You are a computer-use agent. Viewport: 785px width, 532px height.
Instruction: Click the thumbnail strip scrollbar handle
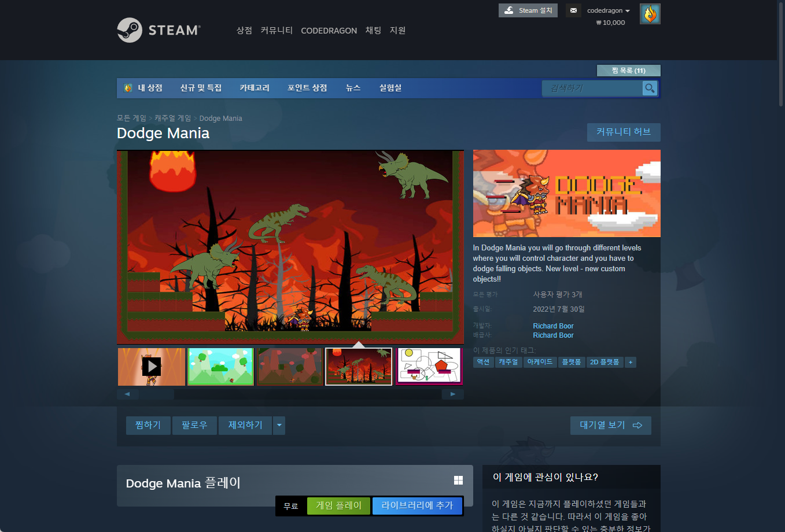coord(157,394)
